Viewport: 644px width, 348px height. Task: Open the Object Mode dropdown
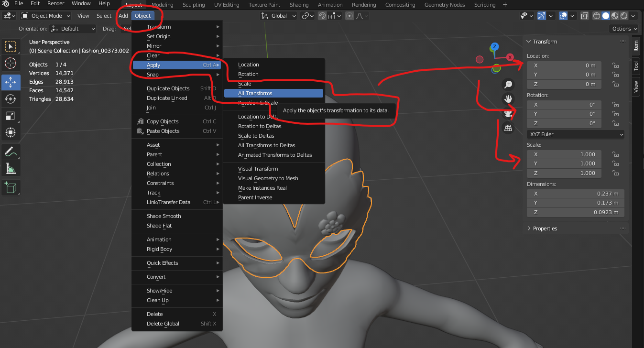[x=46, y=16]
